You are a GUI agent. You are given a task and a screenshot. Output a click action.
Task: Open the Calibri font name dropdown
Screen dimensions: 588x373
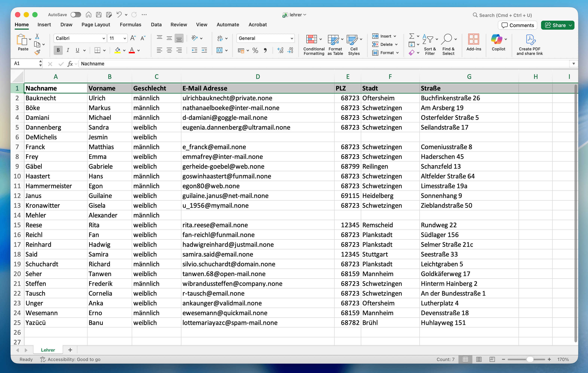click(x=103, y=38)
